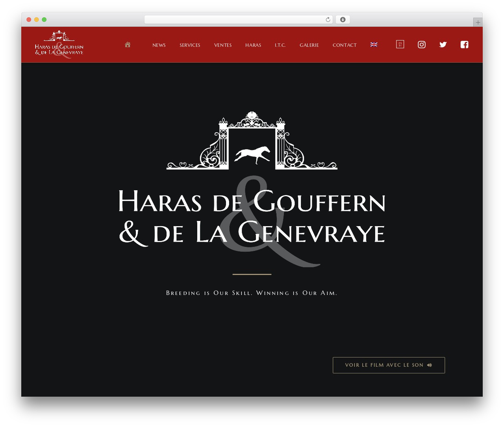504x427 pixels.
Task: Open the NEWS menu item
Action: click(159, 45)
